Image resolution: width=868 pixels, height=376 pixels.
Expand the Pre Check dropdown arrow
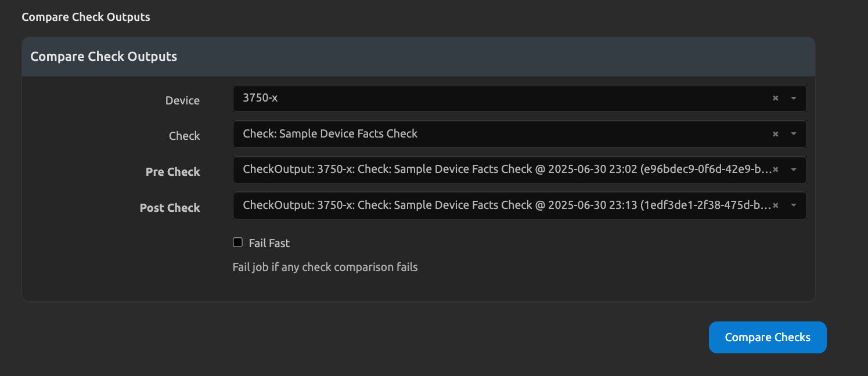[x=794, y=170]
